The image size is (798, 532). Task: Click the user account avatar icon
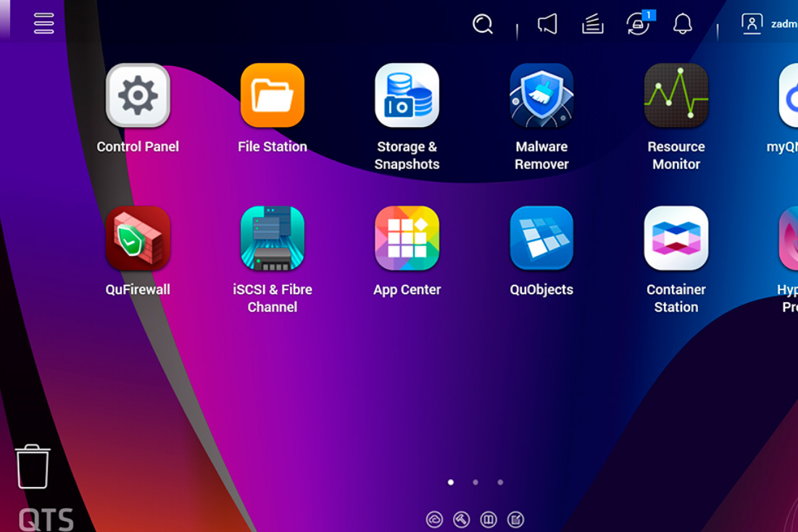pyautogui.click(x=752, y=24)
